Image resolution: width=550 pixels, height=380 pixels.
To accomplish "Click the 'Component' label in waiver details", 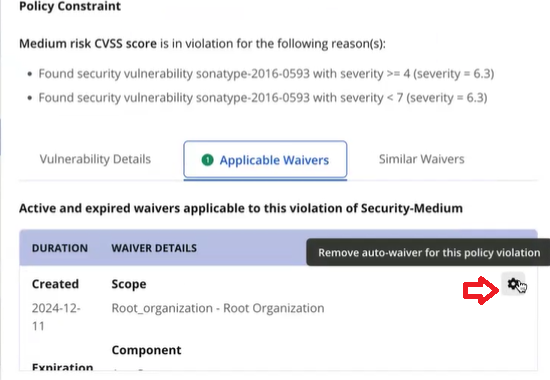I will 146,350.
